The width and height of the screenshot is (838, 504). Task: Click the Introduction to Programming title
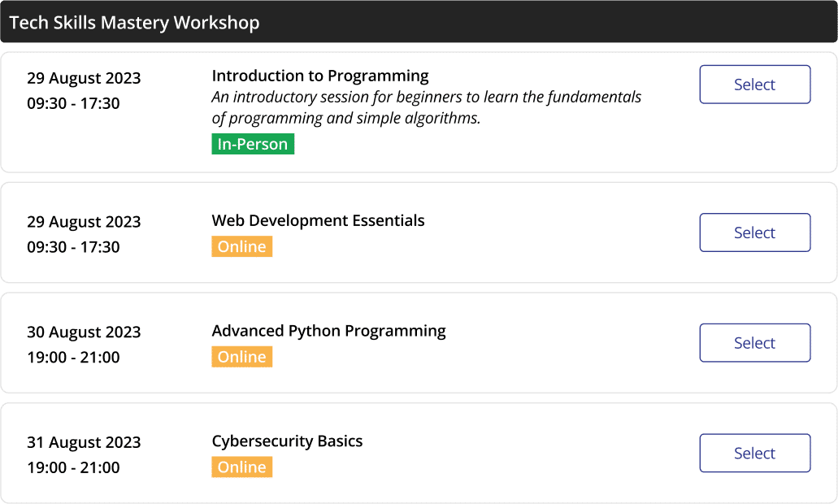[319, 76]
